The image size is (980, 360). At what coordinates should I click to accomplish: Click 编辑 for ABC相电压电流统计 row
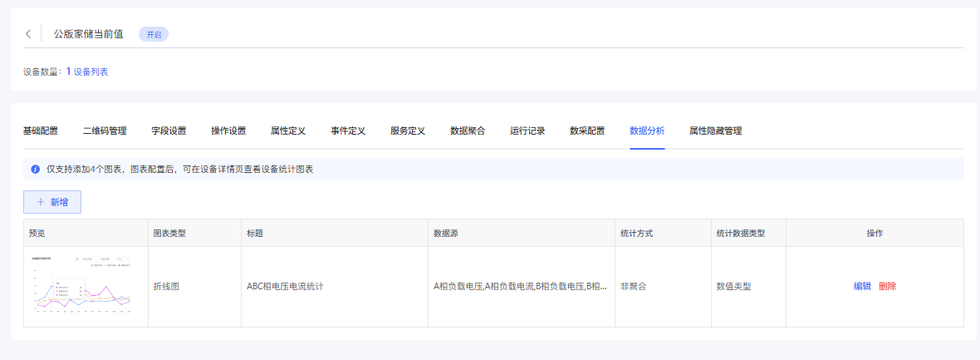click(862, 286)
